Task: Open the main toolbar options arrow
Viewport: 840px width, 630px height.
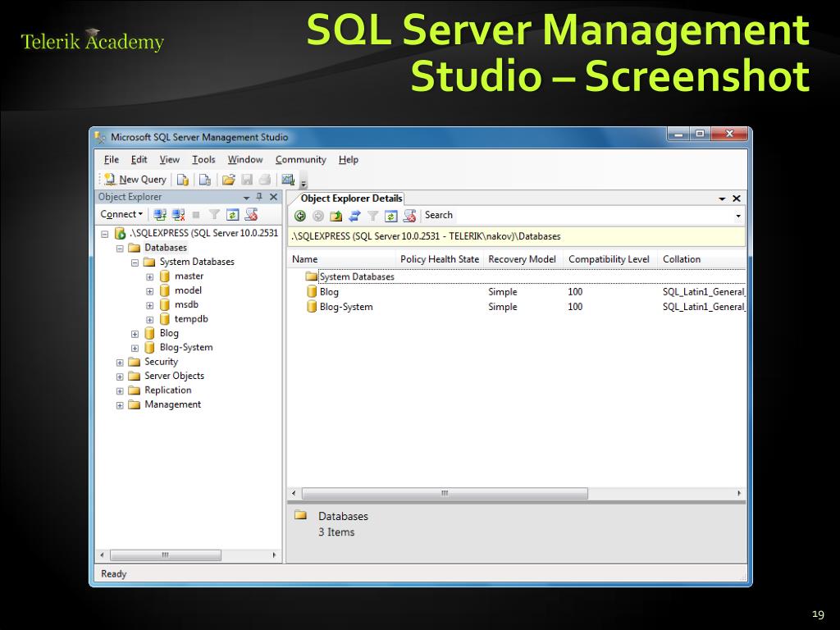Action: (x=304, y=183)
